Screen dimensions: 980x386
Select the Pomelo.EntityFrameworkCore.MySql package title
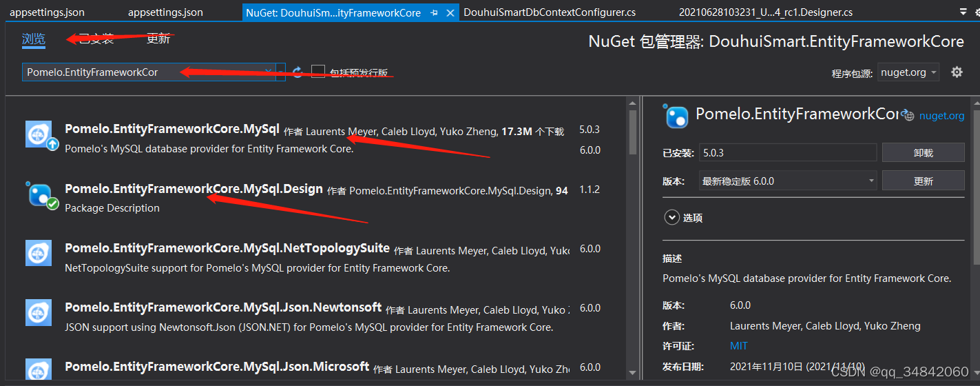coord(172,129)
